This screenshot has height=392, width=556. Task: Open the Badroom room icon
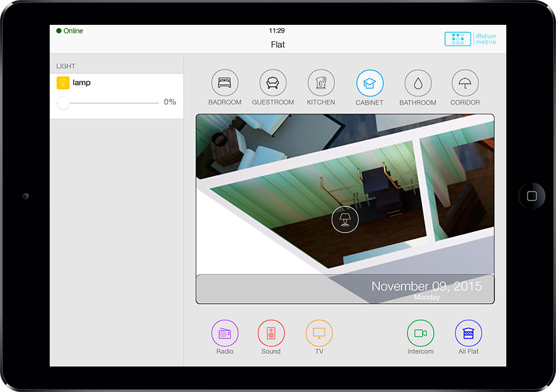coord(225,83)
